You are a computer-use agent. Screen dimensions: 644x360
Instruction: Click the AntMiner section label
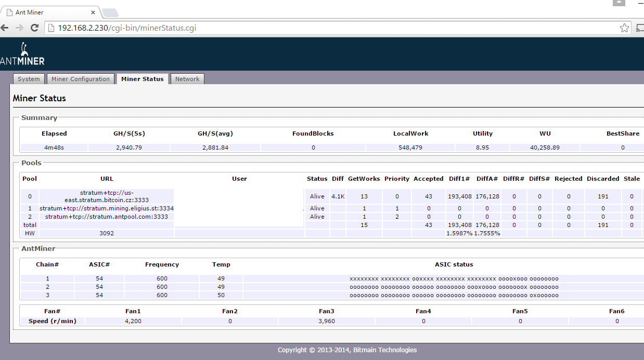coord(38,249)
